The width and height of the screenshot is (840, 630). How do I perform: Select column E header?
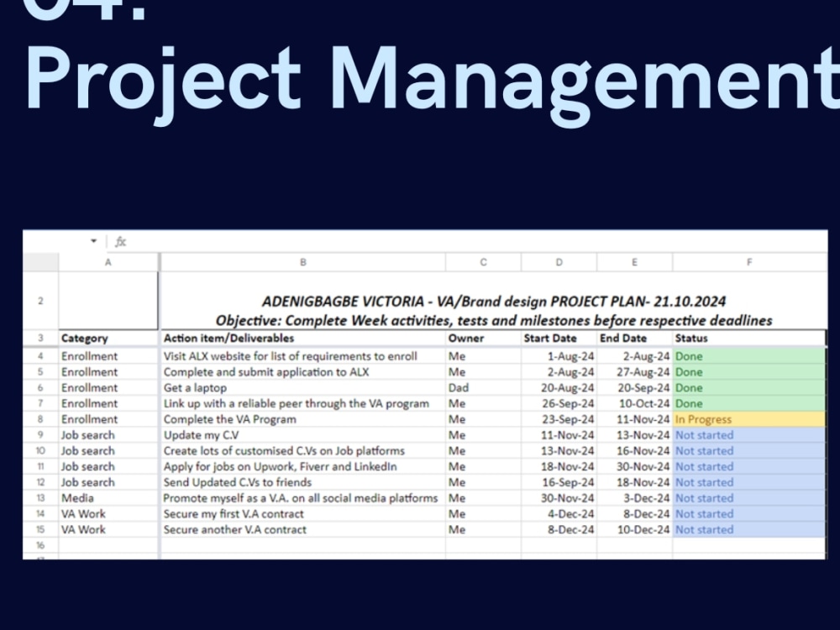click(x=634, y=262)
